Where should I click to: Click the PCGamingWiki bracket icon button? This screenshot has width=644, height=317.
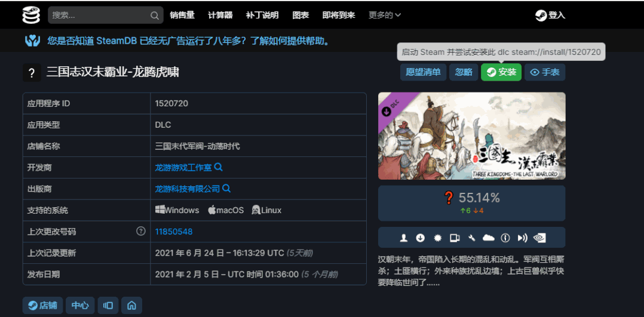108,306
